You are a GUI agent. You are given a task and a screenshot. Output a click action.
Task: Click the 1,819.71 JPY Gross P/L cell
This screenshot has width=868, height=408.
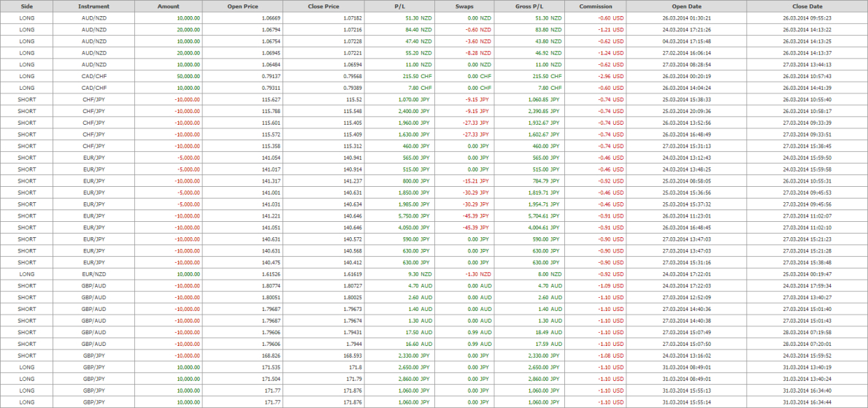click(x=530, y=193)
